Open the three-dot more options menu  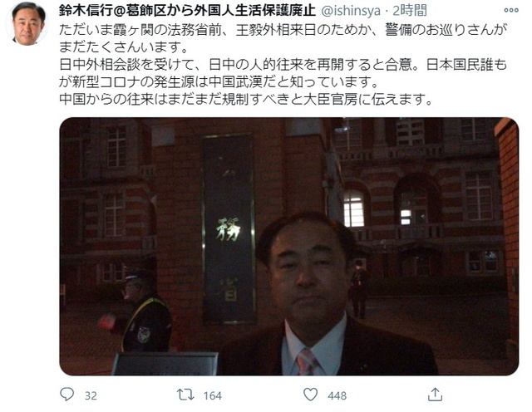[511, 10]
